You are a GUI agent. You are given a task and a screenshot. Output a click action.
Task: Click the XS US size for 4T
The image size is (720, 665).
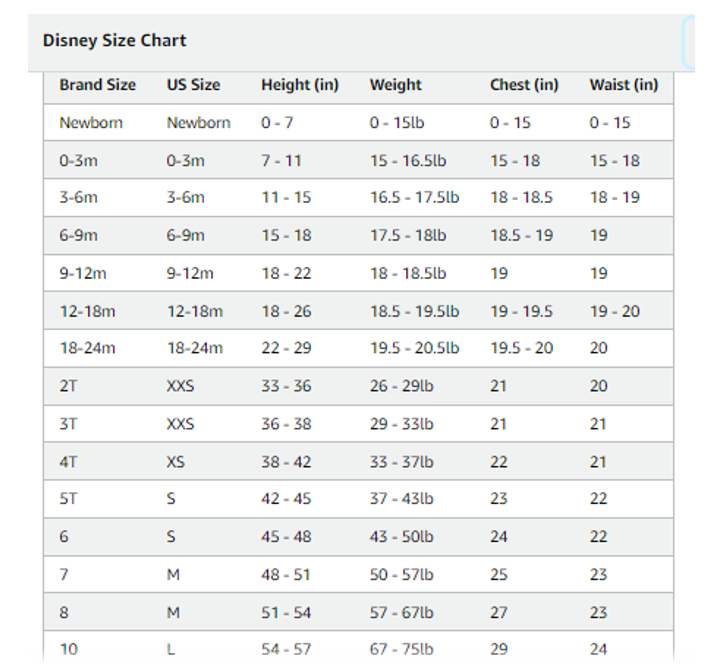coord(175,462)
